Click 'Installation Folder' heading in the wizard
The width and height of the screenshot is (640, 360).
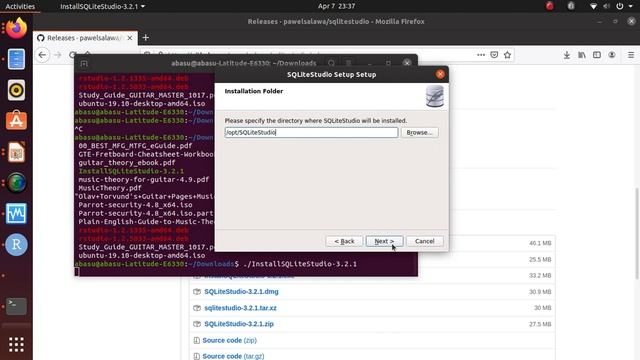pos(253,91)
